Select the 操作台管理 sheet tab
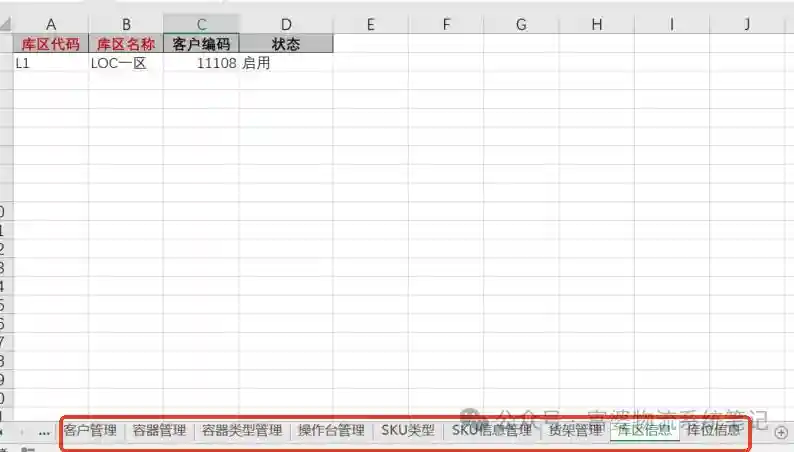794x452 pixels. (331, 431)
